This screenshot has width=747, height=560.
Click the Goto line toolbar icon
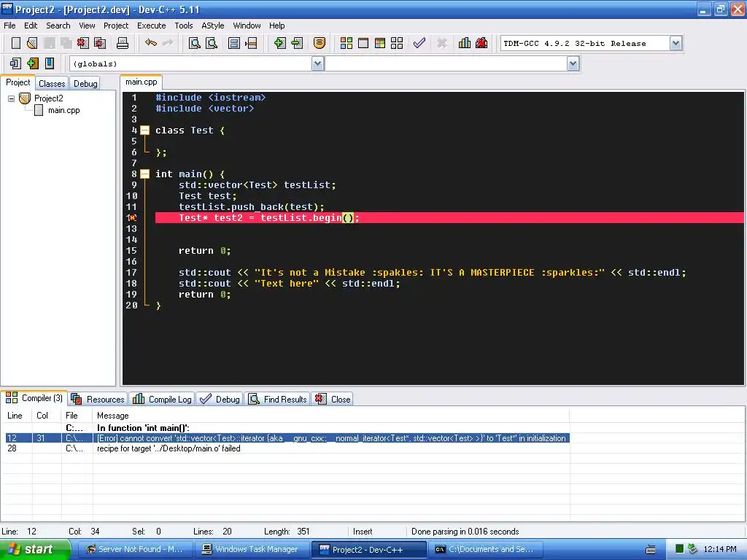251,43
